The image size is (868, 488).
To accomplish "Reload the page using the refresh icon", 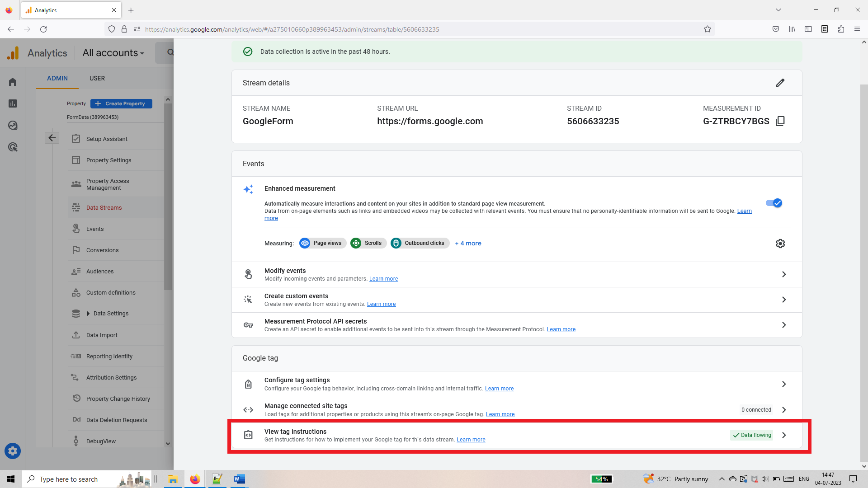I will coord(43,29).
